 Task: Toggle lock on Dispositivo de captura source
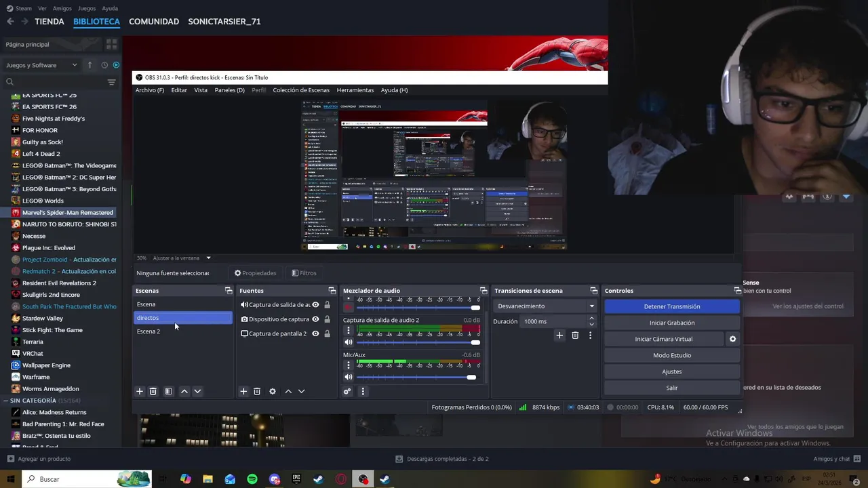click(x=327, y=319)
